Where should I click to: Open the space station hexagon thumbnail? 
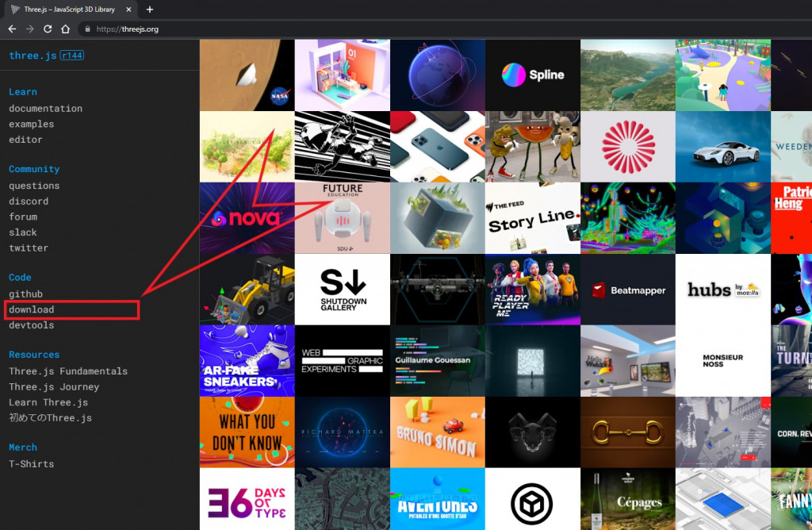(x=438, y=290)
